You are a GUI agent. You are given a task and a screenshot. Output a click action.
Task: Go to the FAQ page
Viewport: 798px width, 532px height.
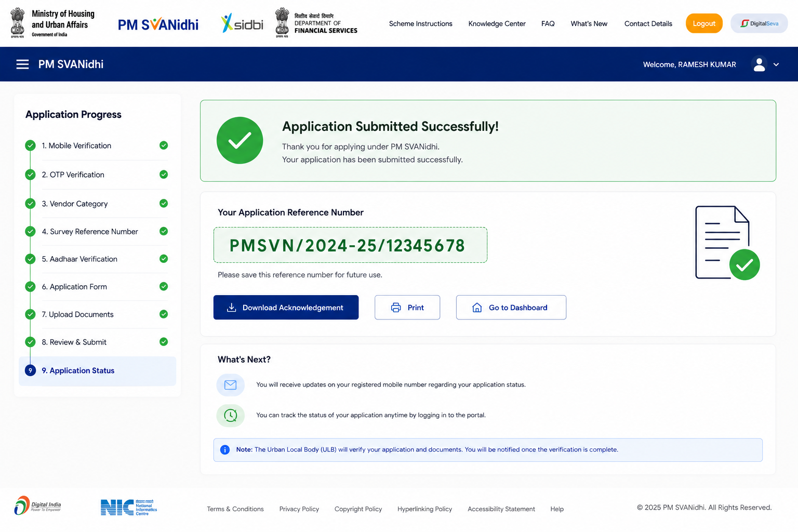548,24
